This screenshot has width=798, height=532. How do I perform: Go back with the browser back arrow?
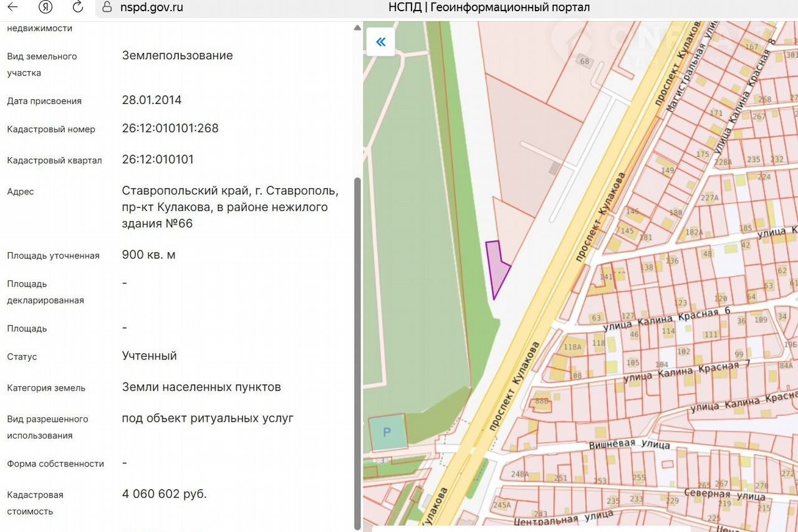point(12,7)
